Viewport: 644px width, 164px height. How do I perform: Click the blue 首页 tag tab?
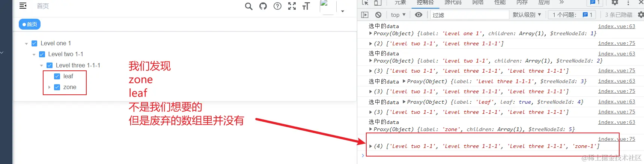coord(30,24)
